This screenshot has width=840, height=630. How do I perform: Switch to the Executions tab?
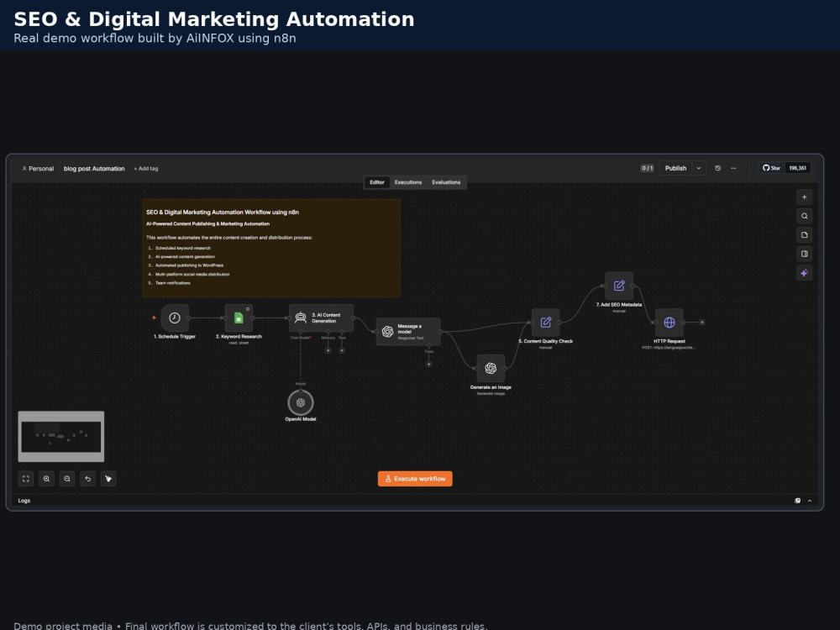(x=408, y=182)
